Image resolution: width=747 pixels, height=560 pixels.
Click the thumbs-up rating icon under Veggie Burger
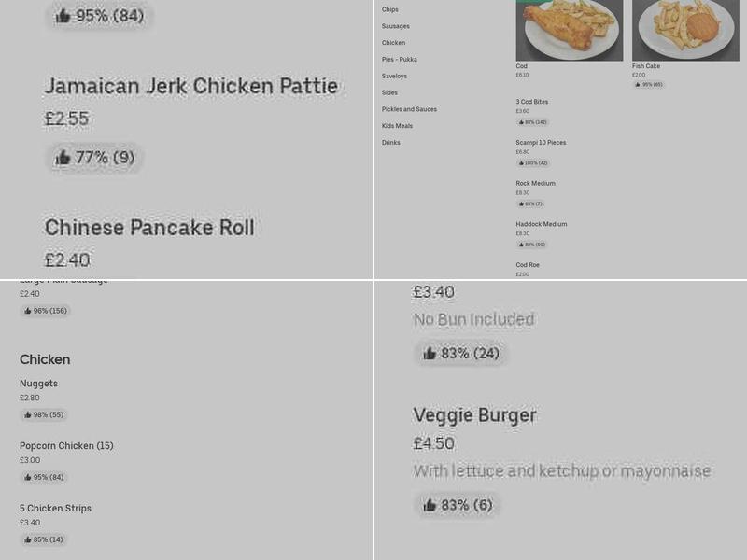[430, 505]
